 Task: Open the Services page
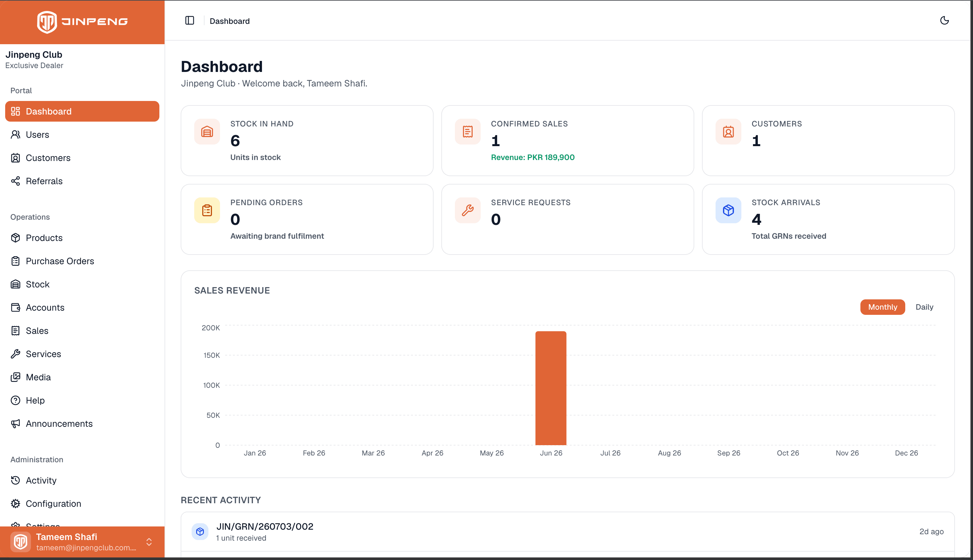point(82,354)
